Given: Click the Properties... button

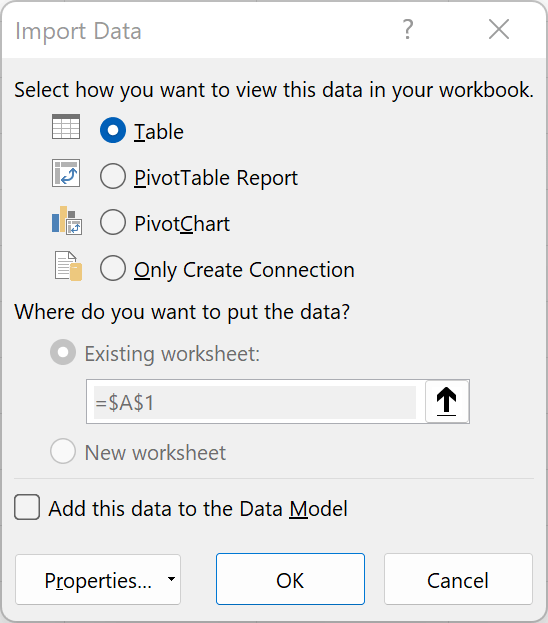Looking at the screenshot, I should pyautogui.click(x=98, y=579).
